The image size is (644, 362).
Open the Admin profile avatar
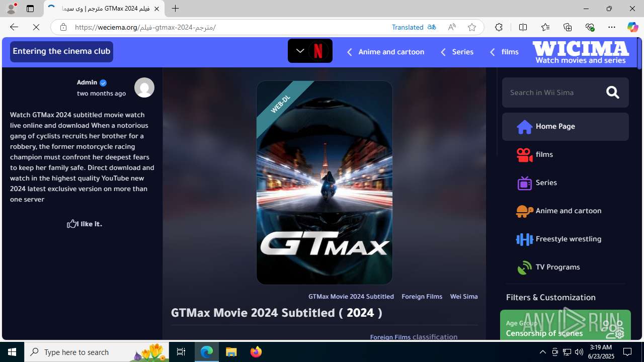144,87
